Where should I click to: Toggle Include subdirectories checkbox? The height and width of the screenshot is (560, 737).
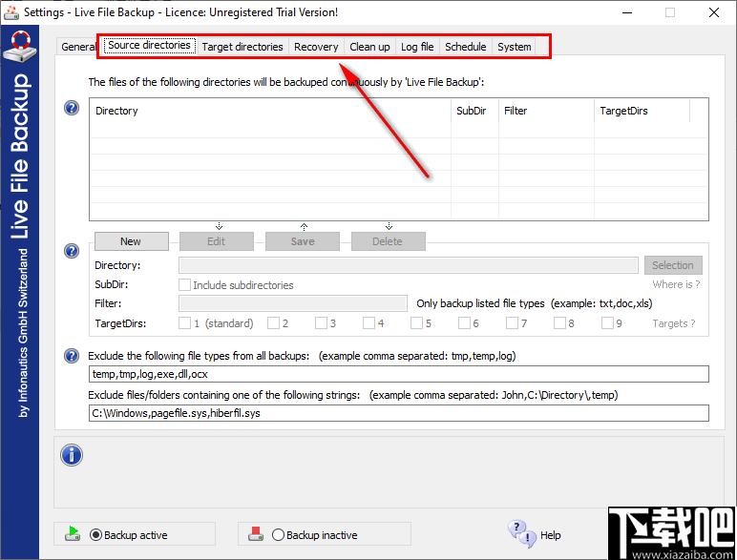pyautogui.click(x=184, y=284)
